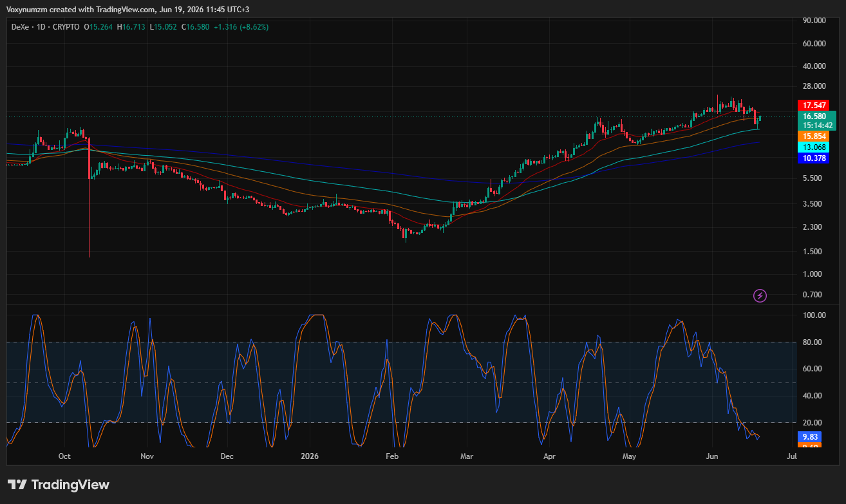
Task: Click the Nov time axis label
Action: [x=147, y=456]
